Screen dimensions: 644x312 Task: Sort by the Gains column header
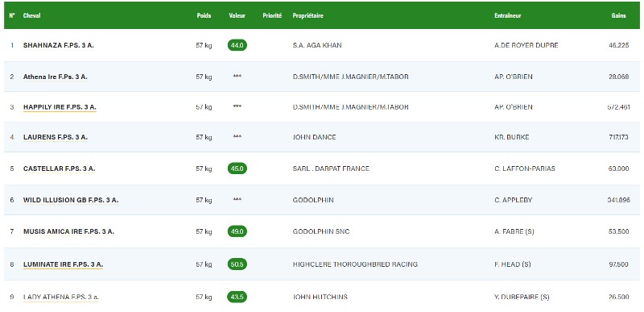(618, 15)
